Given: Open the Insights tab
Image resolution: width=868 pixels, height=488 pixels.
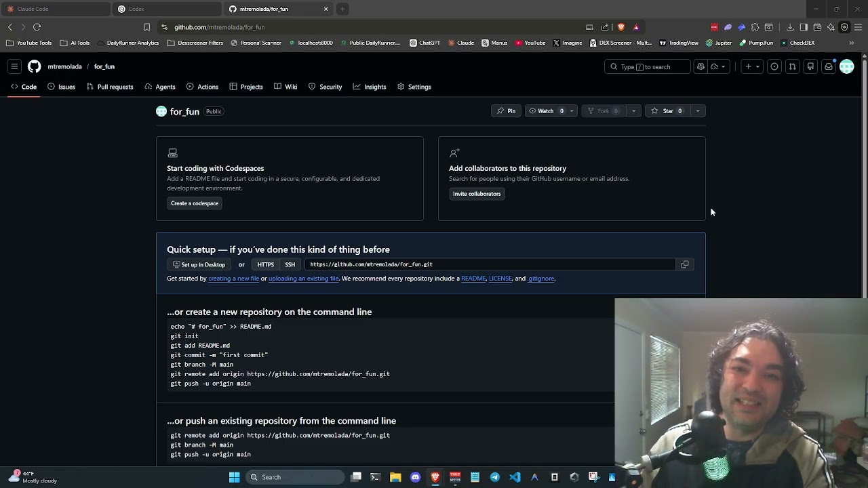Looking at the screenshot, I should [370, 87].
